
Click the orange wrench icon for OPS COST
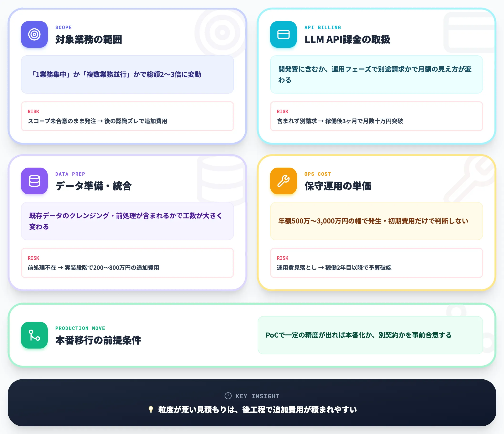(283, 181)
